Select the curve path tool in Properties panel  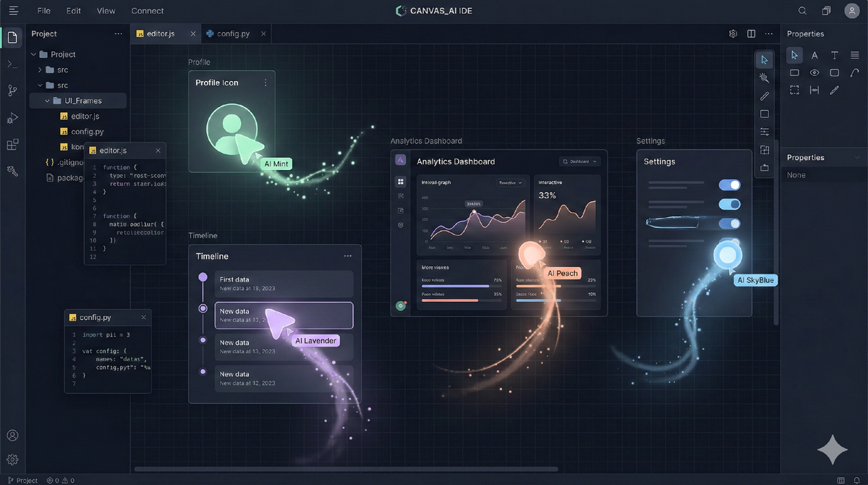pyautogui.click(x=855, y=72)
